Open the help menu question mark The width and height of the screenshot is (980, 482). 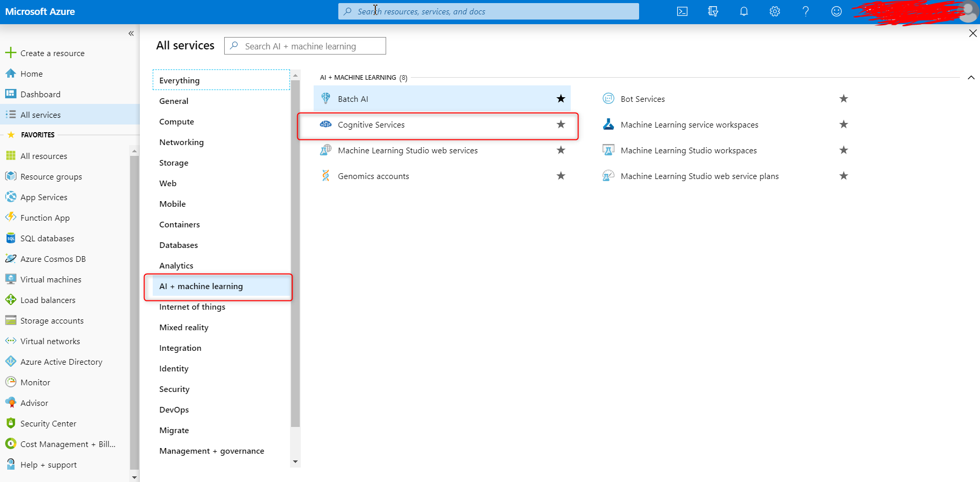click(x=806, y=11)
